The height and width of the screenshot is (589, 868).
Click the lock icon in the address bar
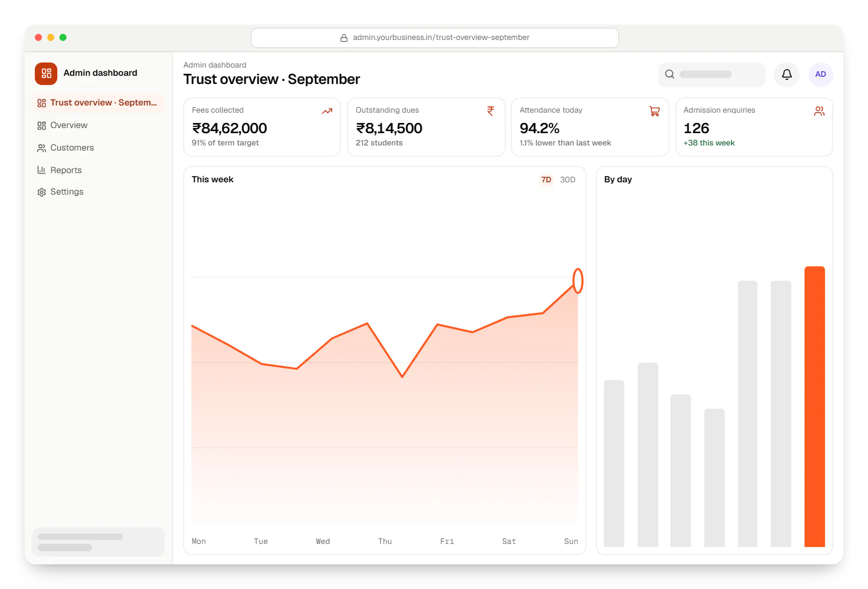pyautogui.click(x=344, y=38)
